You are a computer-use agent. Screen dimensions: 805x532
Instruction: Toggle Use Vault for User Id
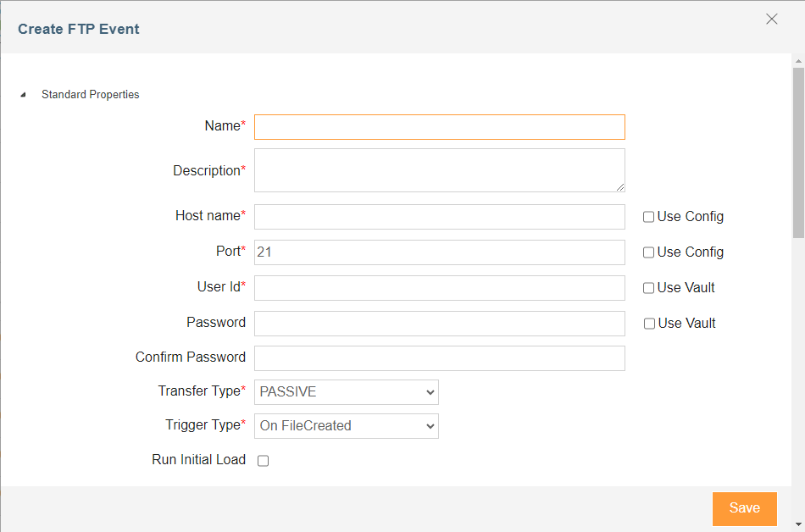[648, 288]
